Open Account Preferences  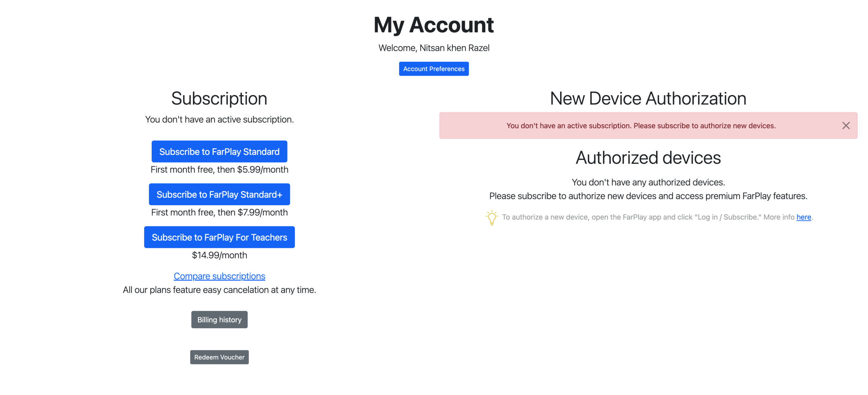pos(434,69)
